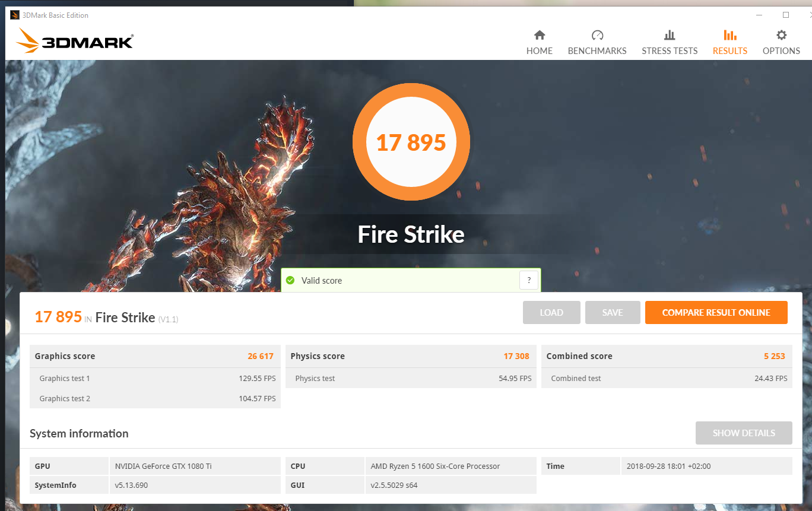Image resolution: width=812 pixels, height=511 pixels.
Task: Click COMPARE RESULT ONLINE button
Action: click(716, 313)
